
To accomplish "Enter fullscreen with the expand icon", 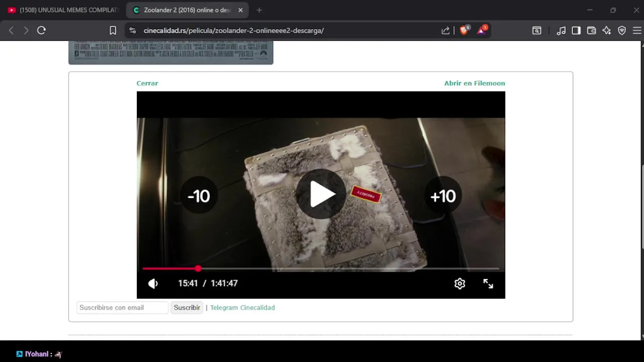I will 488,284.
